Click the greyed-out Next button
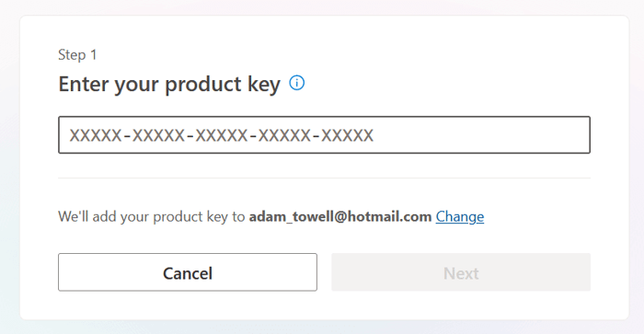The width and height of the screenshot is (644, 334). 461,272
